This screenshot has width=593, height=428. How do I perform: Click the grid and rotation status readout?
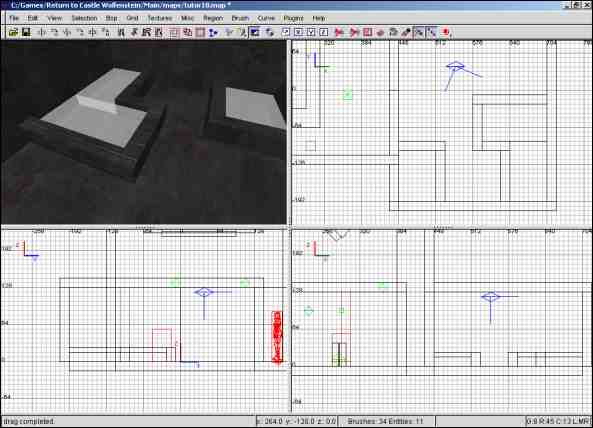558,421
